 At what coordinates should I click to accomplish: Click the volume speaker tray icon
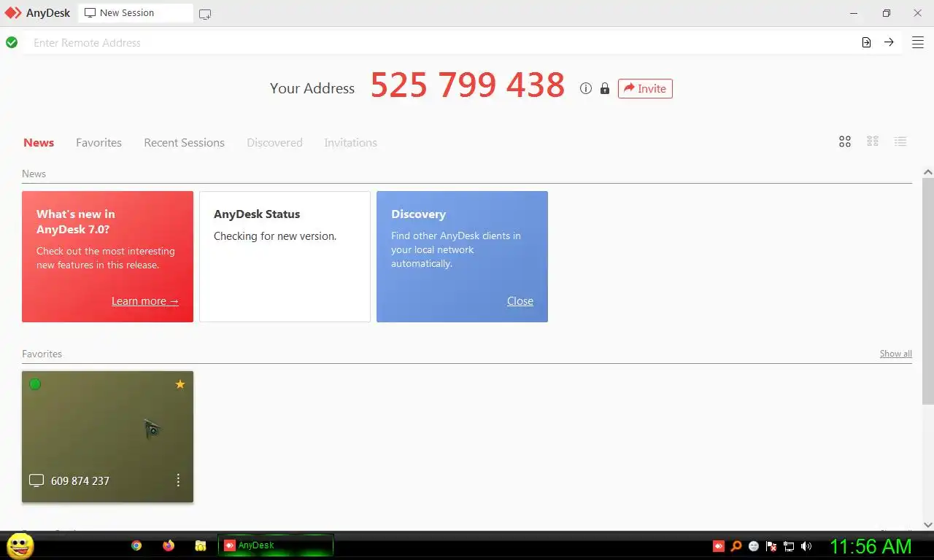pos(806,545)
